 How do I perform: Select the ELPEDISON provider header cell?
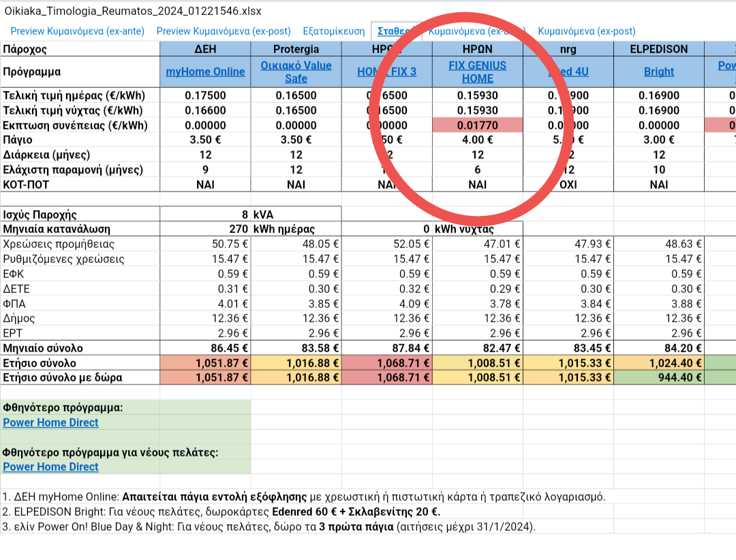[659, 49]
